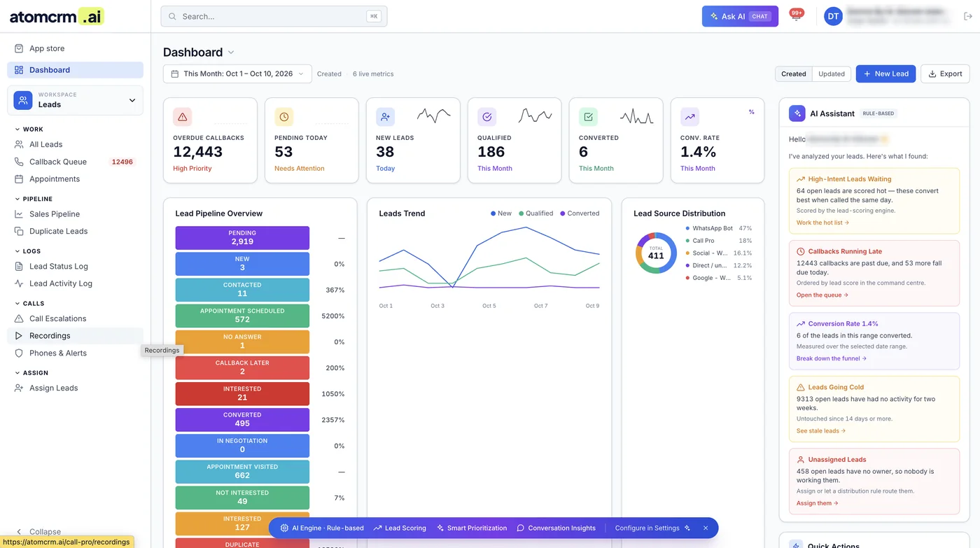Click the Duplicate Leads copy icon
980x548 pixels.
pyautogui.click(x=19, y=231)
